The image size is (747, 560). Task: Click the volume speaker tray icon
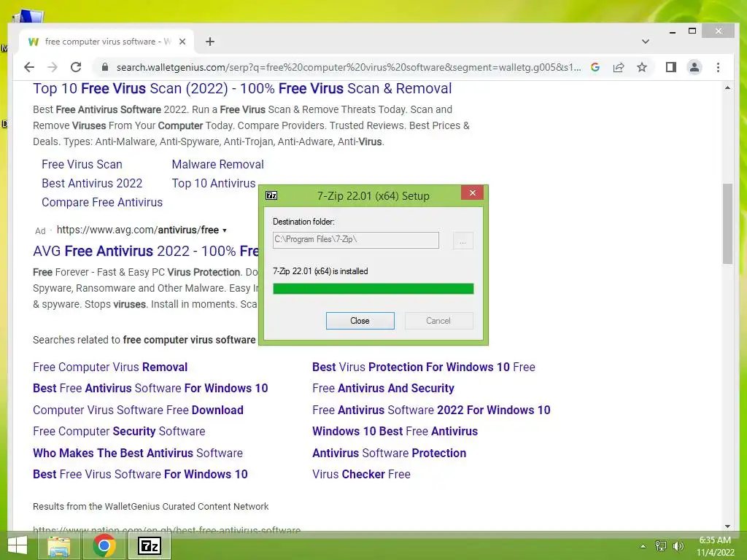[x=678, y=546]
